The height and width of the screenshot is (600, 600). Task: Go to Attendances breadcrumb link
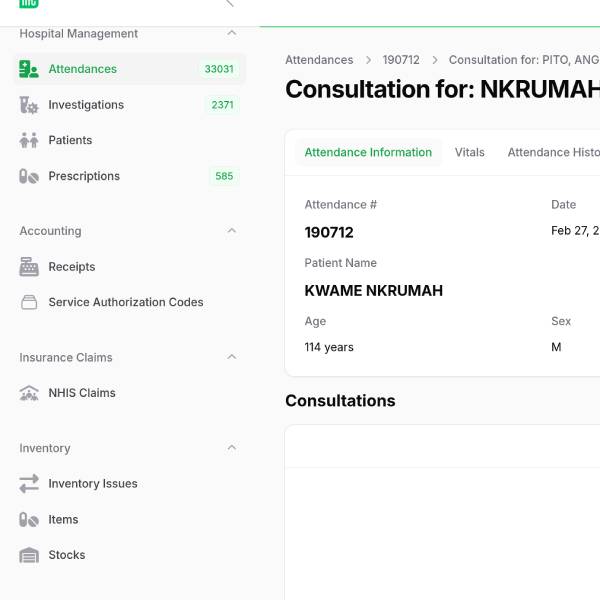coord(319,60)
